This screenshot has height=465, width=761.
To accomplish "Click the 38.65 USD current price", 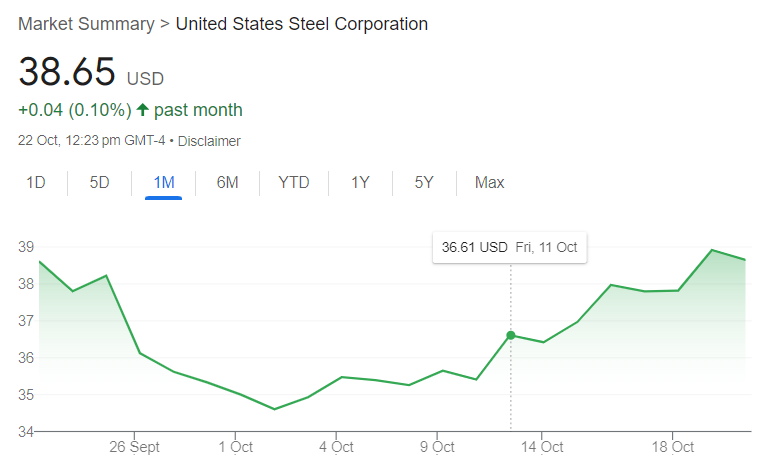I will pyautogui.click(x=91, y=71).
